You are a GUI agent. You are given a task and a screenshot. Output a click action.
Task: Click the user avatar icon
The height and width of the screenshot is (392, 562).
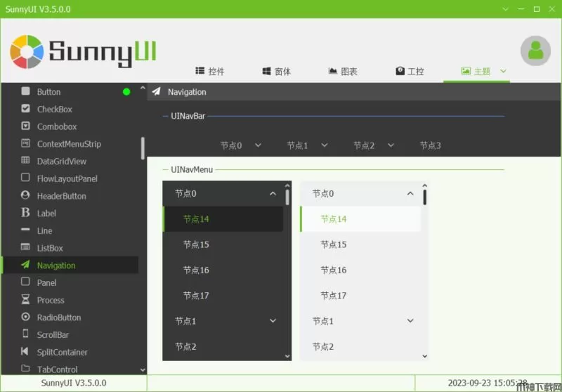[535, 51]
